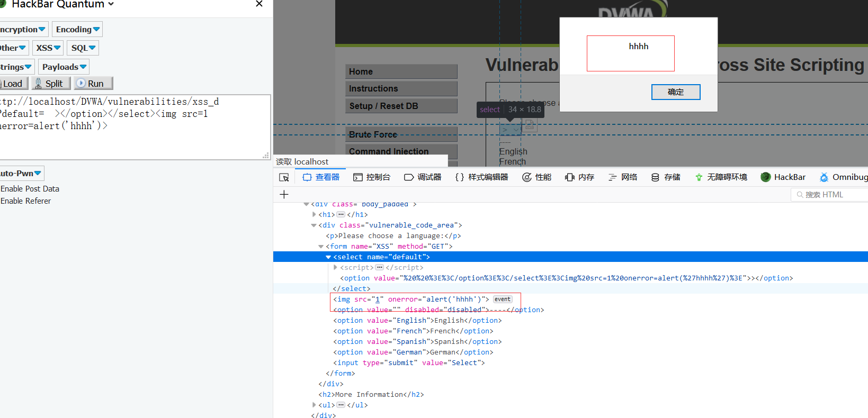The width and height of the screenshot is (868, 418).
Task: Open the HackBar devtools tab
Action: point(783,177)
